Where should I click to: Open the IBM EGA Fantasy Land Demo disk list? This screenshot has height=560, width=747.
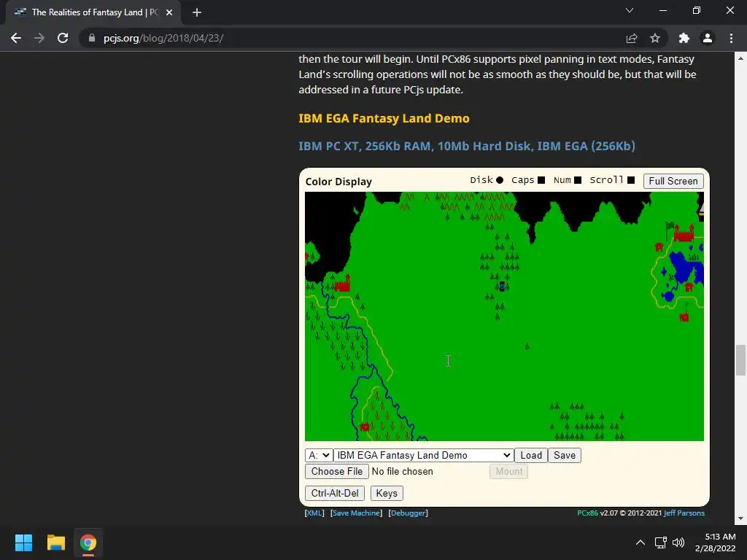click(424, 455)
